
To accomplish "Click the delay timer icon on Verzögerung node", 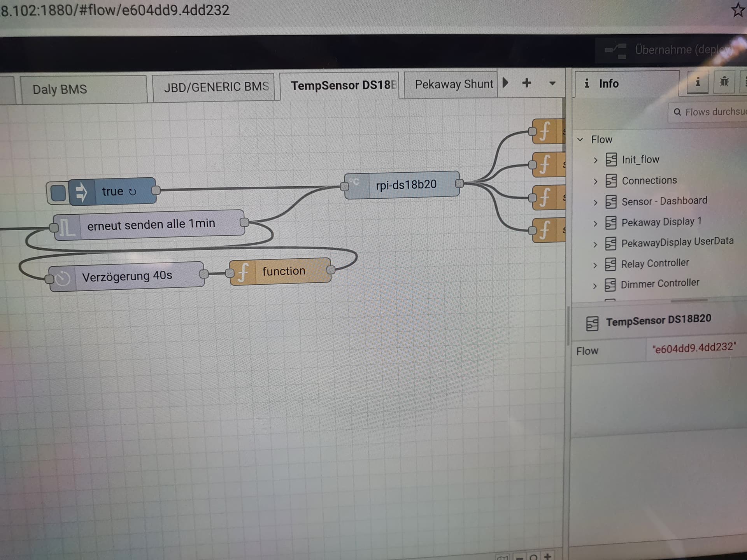I will (x=63, y=278).
